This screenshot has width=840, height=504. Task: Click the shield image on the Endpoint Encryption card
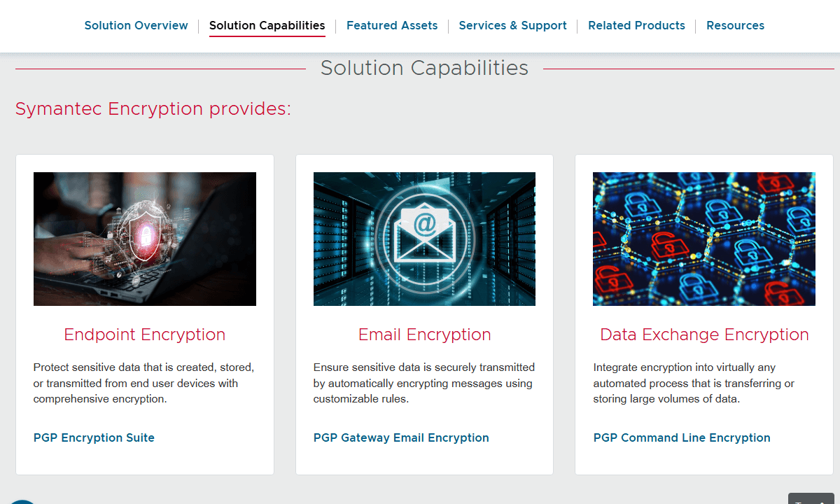coord(144,239)
